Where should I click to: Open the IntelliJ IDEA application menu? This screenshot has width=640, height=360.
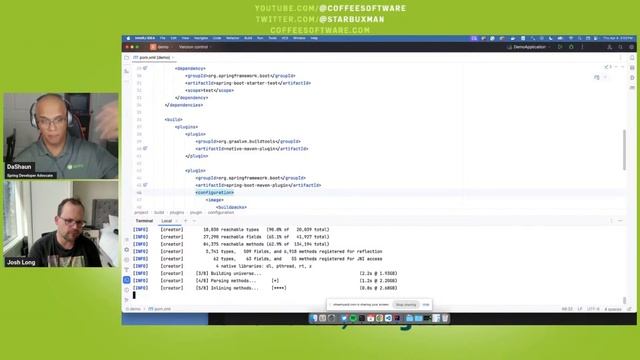[144, 38]
